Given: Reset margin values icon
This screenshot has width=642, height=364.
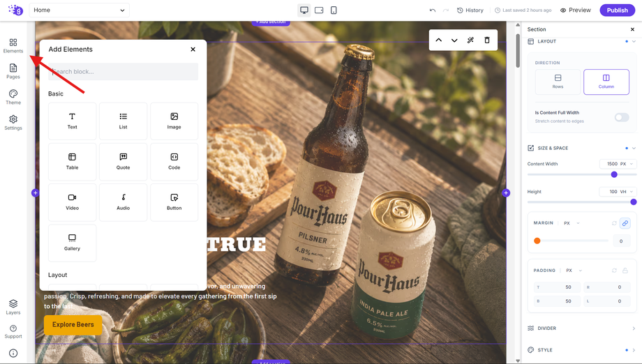Looking at the screenshot, I should pyautogui.click(x=614, y=223).
